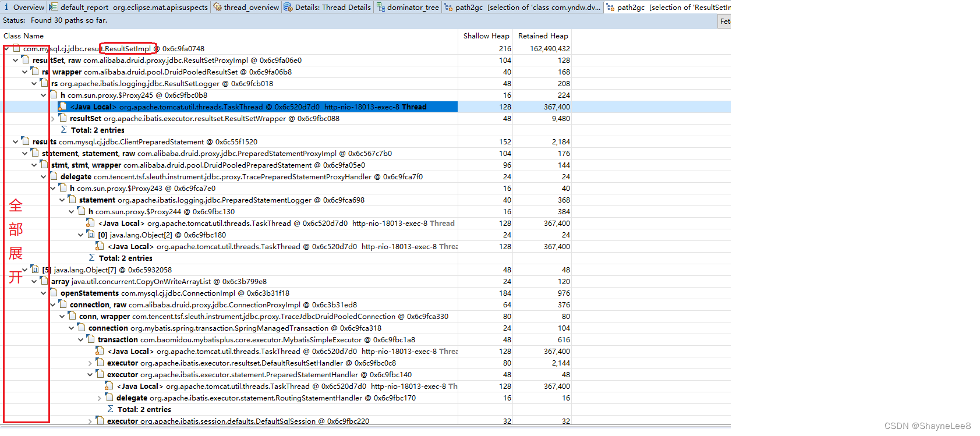Click the $Proxy244 row object icon
980x436 pixels.
[x=82, y=211]
